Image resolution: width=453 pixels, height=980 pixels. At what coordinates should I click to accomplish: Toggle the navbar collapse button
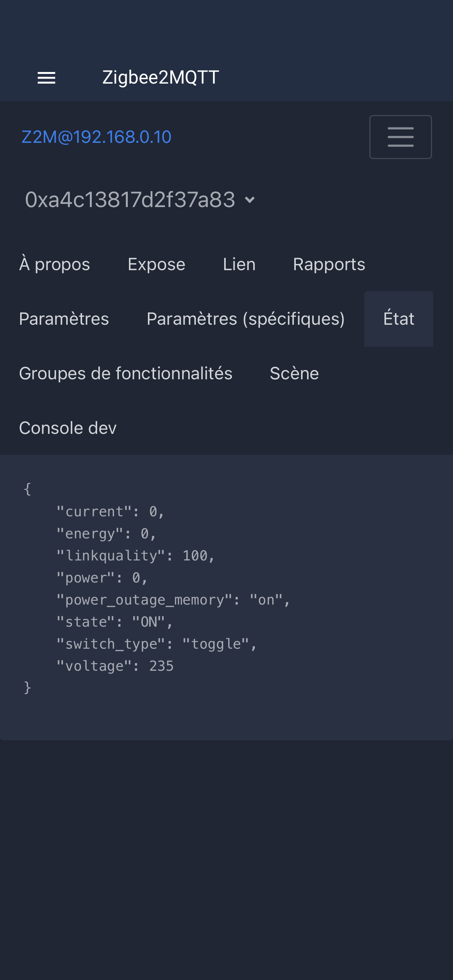(400, 137)
